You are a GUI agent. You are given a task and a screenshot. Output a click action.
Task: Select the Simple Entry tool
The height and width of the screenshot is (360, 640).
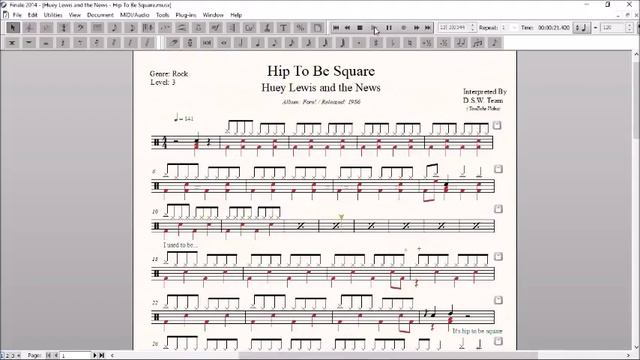114,28
